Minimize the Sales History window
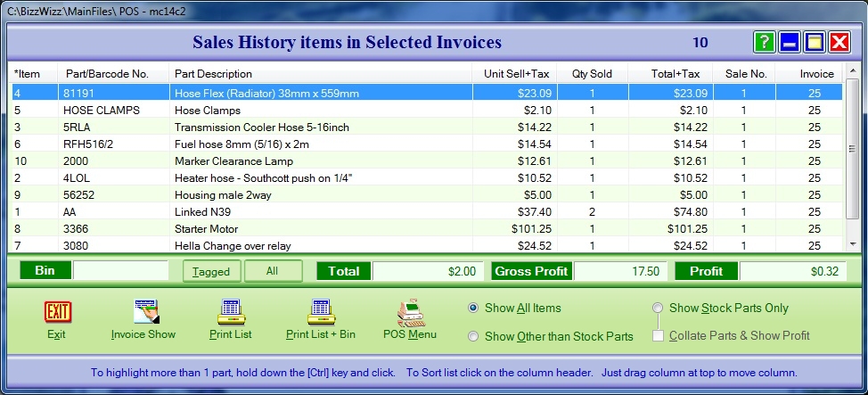Image resolution: width=868 pixels, height=395 pixels. pos(790,42)
